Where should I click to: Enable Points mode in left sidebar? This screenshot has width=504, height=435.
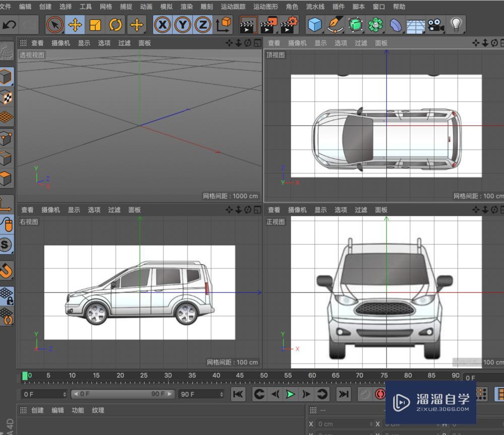tap(6, 138)
